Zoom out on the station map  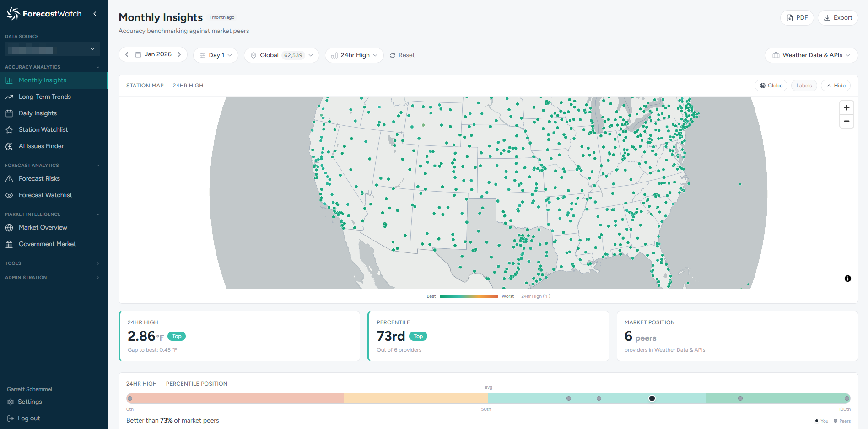(846, 121)
